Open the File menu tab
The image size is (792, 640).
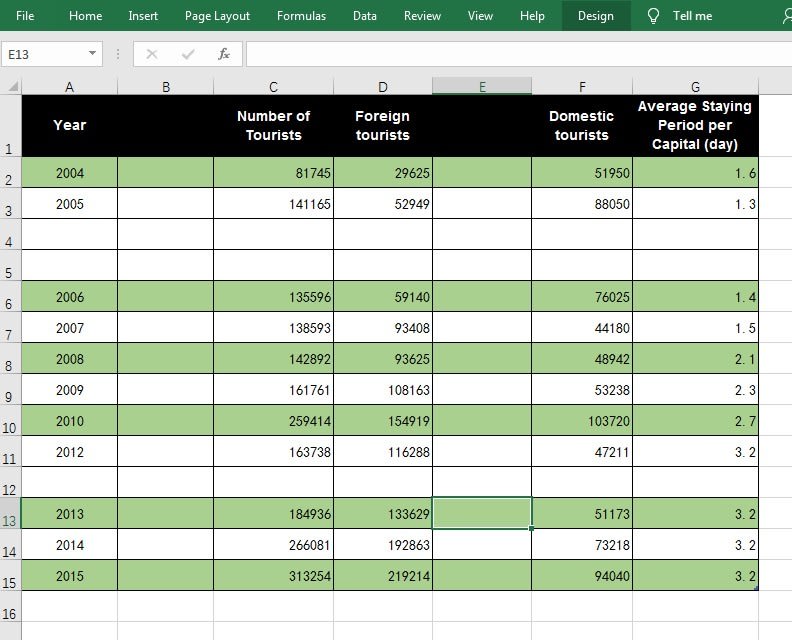[x=25, y=16]
